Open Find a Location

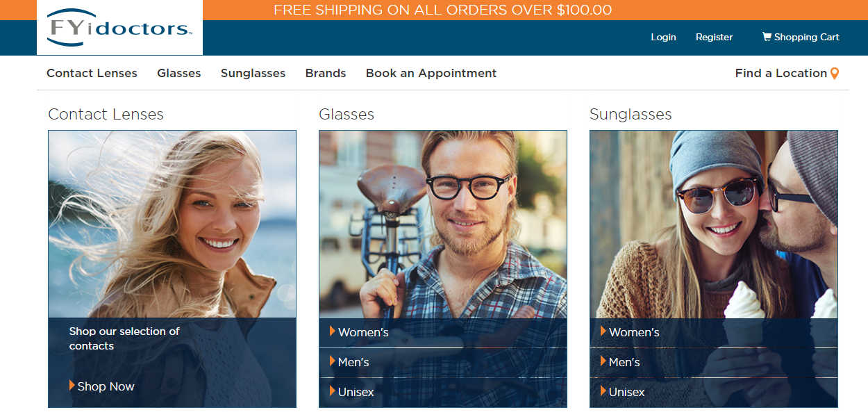point(781,73)
